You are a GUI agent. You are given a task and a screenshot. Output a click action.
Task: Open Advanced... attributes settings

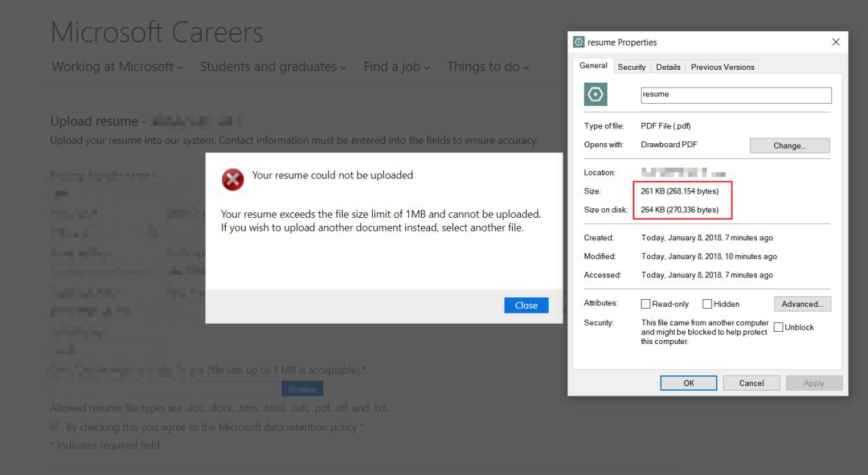802,304
